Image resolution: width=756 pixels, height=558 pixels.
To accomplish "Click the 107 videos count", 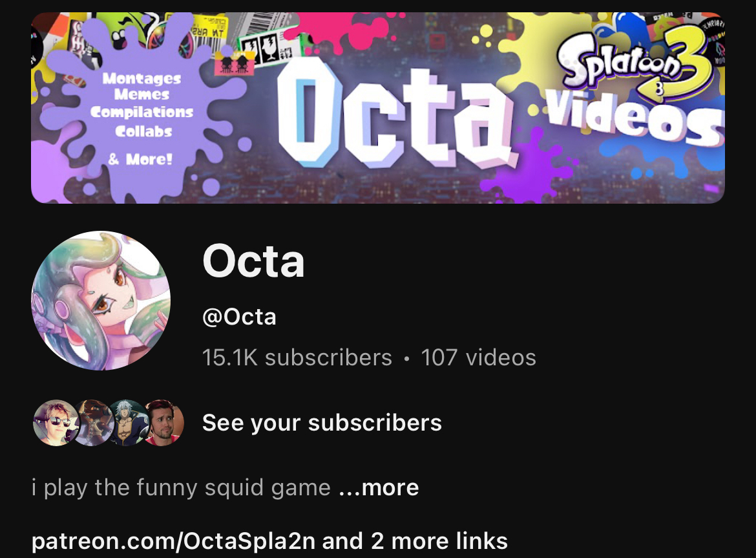I will [478, 358].
